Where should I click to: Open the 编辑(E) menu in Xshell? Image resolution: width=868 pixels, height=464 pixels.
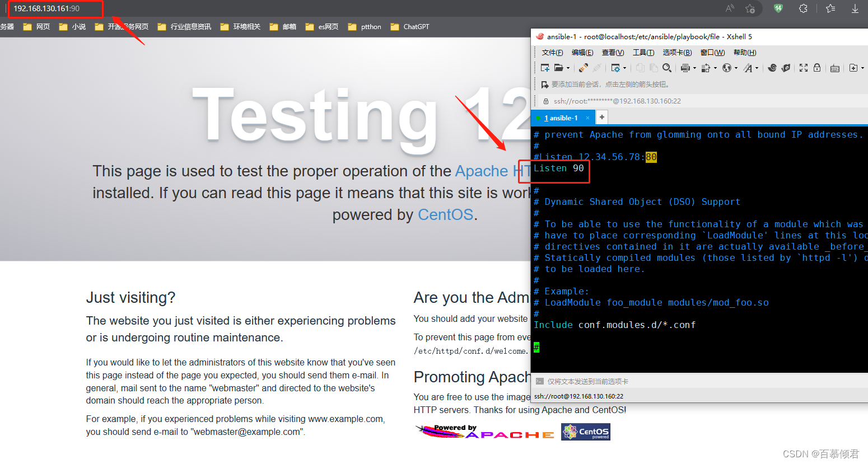pyautogui.click(x=582, y=53)
